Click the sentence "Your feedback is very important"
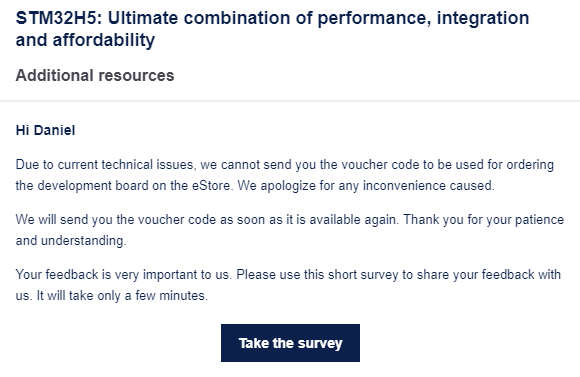This screenshot has width=580, height=377. tap(124, 275)
